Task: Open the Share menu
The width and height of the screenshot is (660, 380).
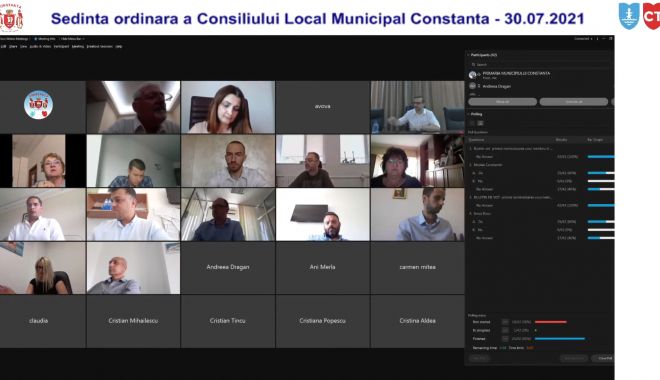Action: 13,47
